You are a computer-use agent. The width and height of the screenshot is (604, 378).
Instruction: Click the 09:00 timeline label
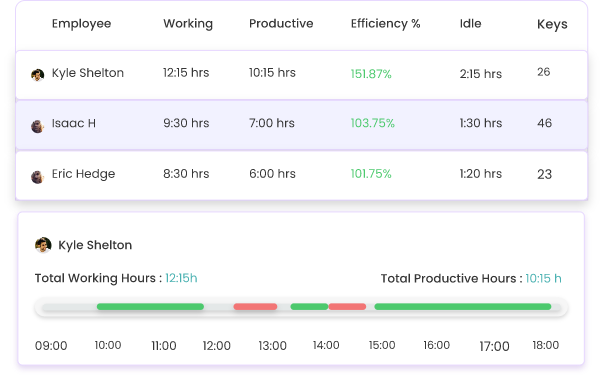pos(51,346)
